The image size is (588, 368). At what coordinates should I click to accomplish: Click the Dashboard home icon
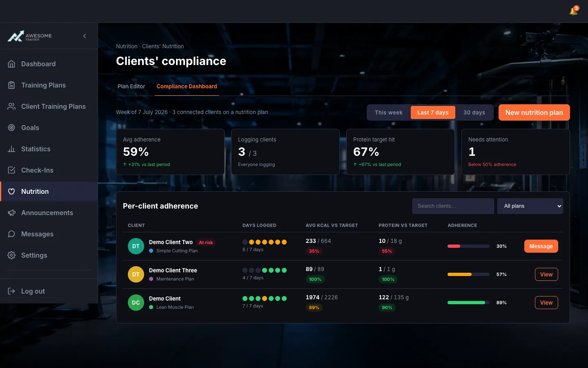point(11,64)
